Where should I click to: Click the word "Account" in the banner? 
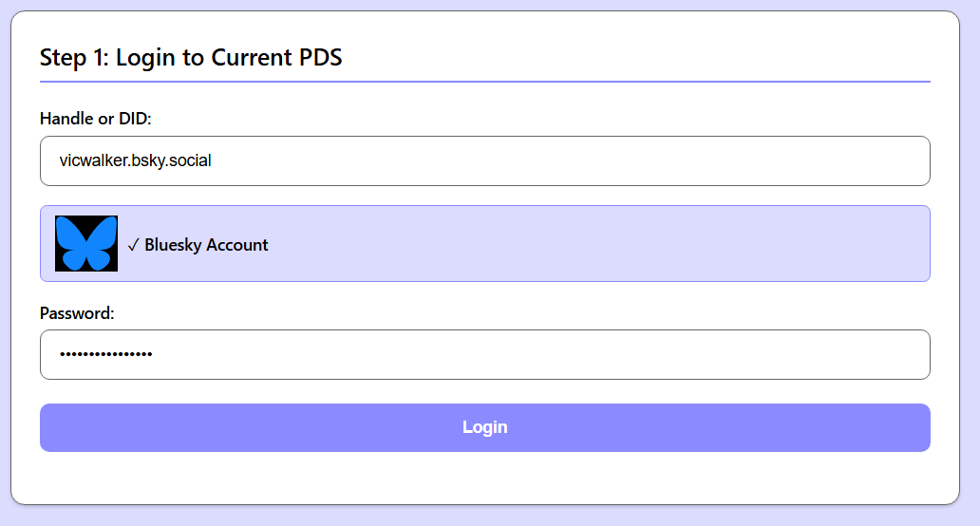(236, 245)
